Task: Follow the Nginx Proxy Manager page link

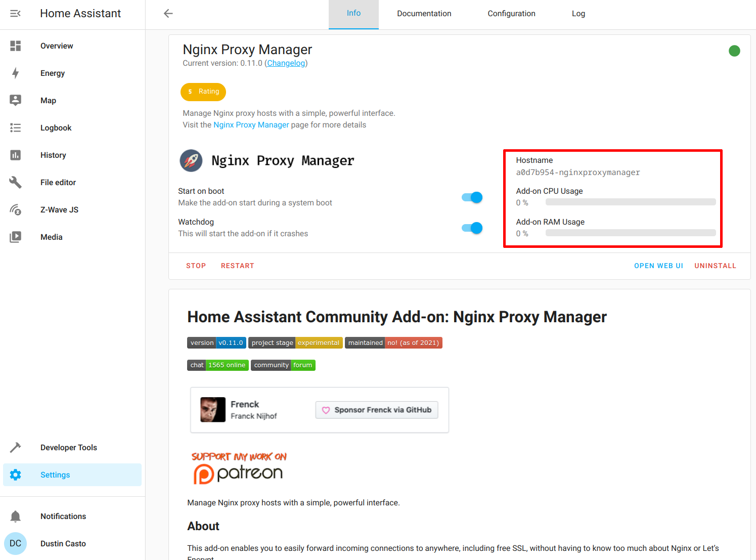Action: [251, 125]
